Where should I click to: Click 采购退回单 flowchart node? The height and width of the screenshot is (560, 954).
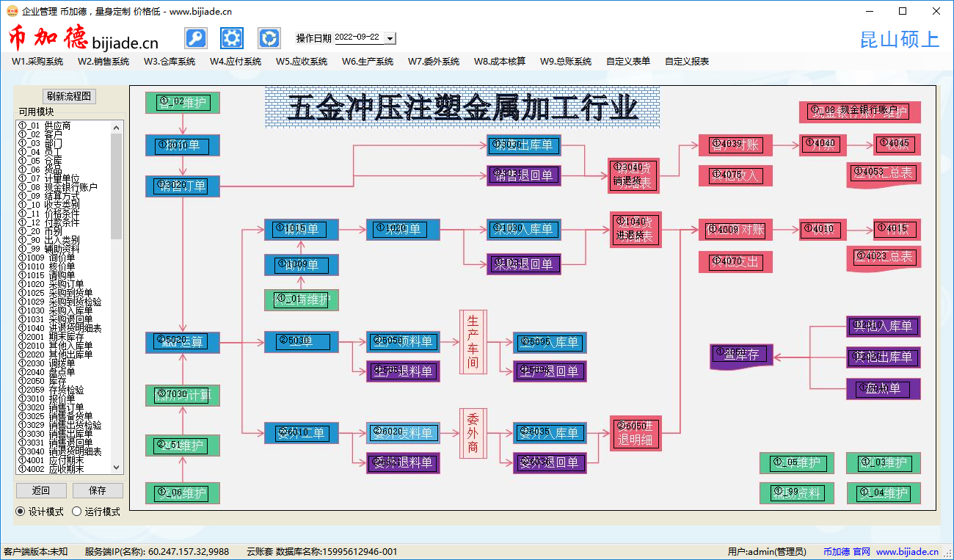pos(524,264)
